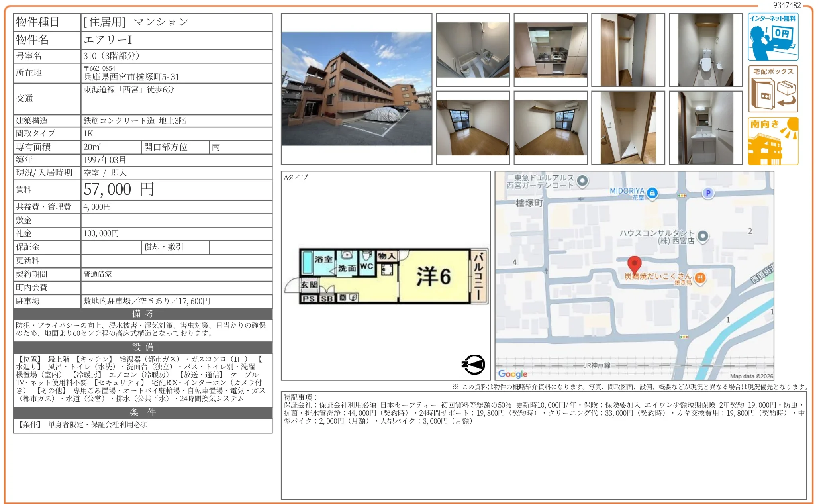Click the 宅配ボックス delivery box icon
The width and height of the screenshot is (819, 504).
(x=773, y=89)
